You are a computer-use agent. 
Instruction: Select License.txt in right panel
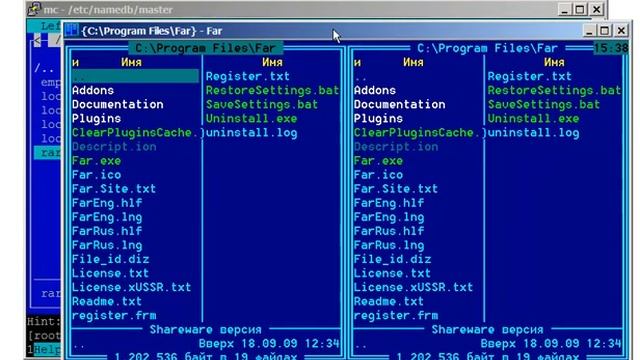click(x=393, y=273)
